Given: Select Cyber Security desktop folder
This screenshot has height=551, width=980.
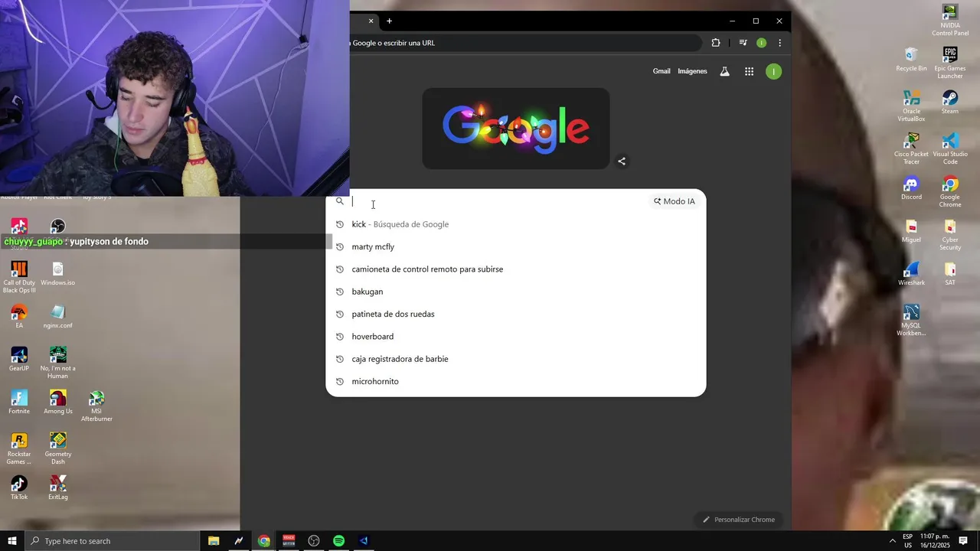Looking at the screenshot, I should coord(950,234).
